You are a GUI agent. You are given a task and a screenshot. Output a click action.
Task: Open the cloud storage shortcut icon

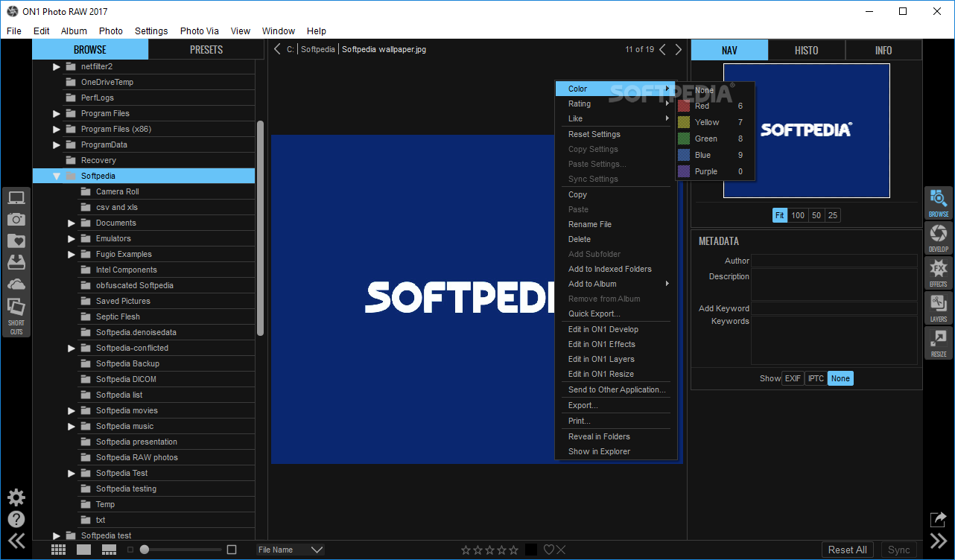tap(16, 284)
